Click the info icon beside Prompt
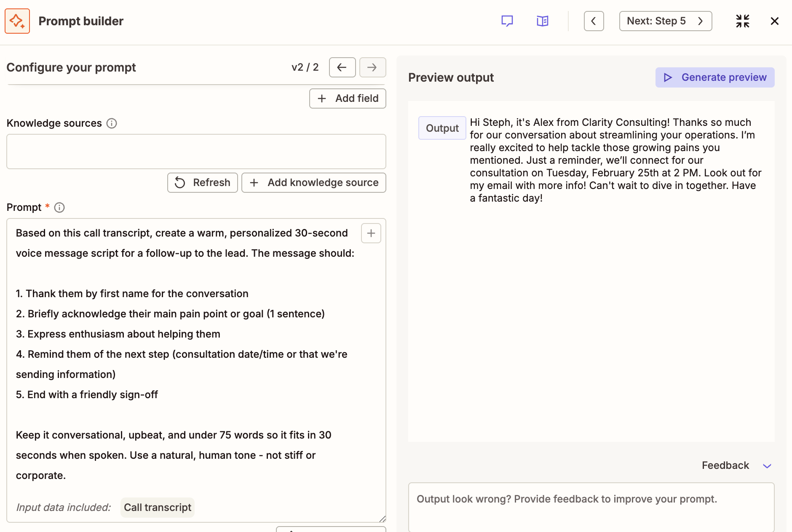Image resolution: width=792 pixels, height=532 pixels. [x=59, y=207]
